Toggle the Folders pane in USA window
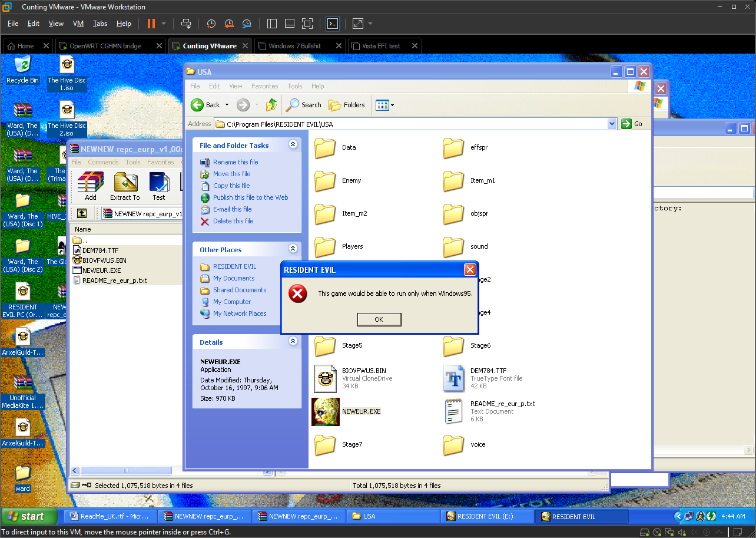The image size is (756, 538). (x=347, y=105)
